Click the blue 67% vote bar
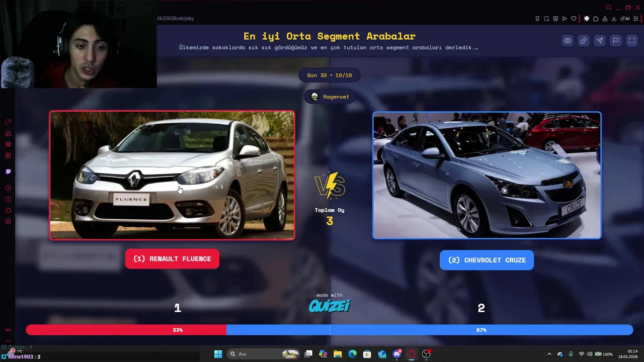The height and width of the screenshot is (362, 644). [x=430, y=330]
